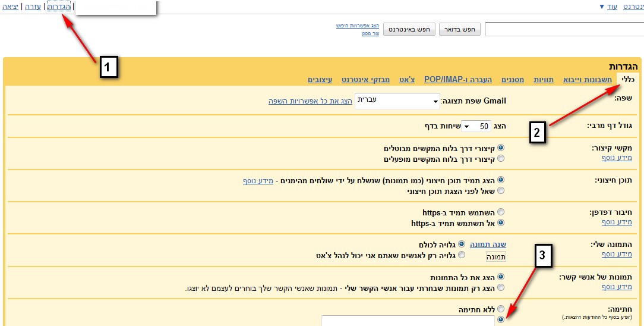The height and width of the screenshot is (326, 644).
Task: Click the תמונה profile picture placeholder
Action: pyautogui.click(x=495, y=256)
